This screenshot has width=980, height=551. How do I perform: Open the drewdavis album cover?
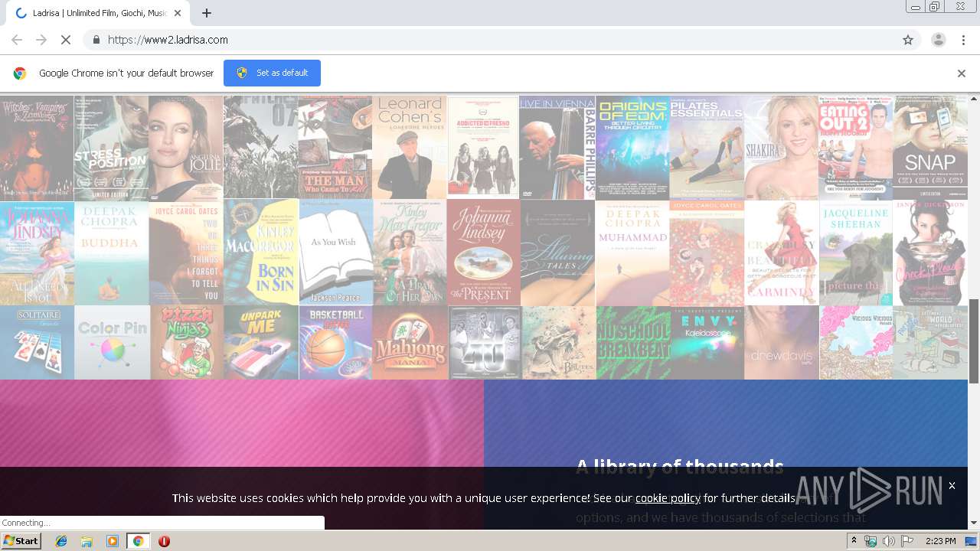coord(781,343)
